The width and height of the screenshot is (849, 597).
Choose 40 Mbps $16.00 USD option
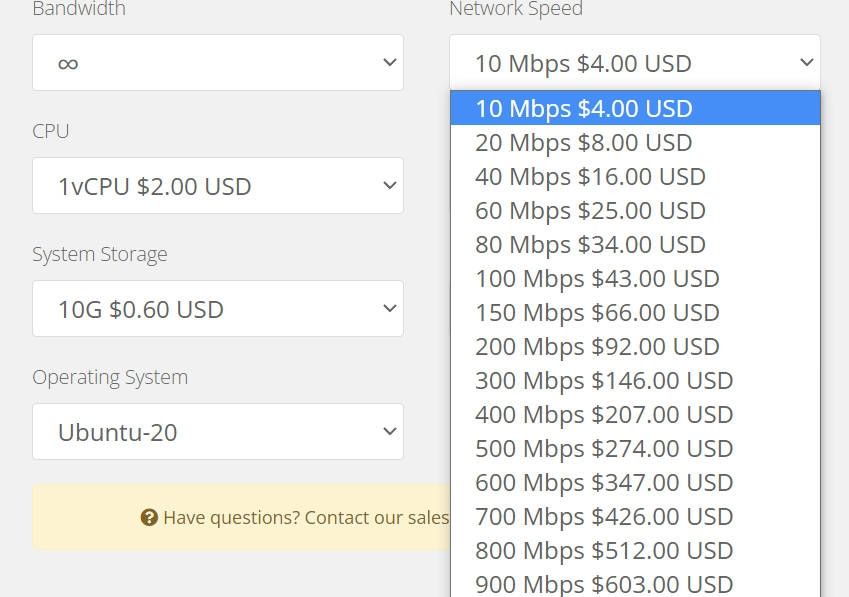point(634,176)
